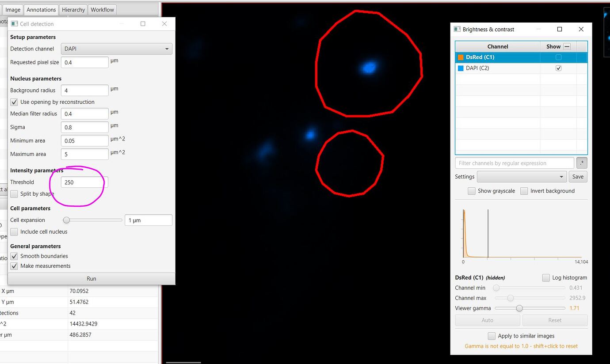
Task: Switch to the Workflow tab
Action: [x=102, y=9]
